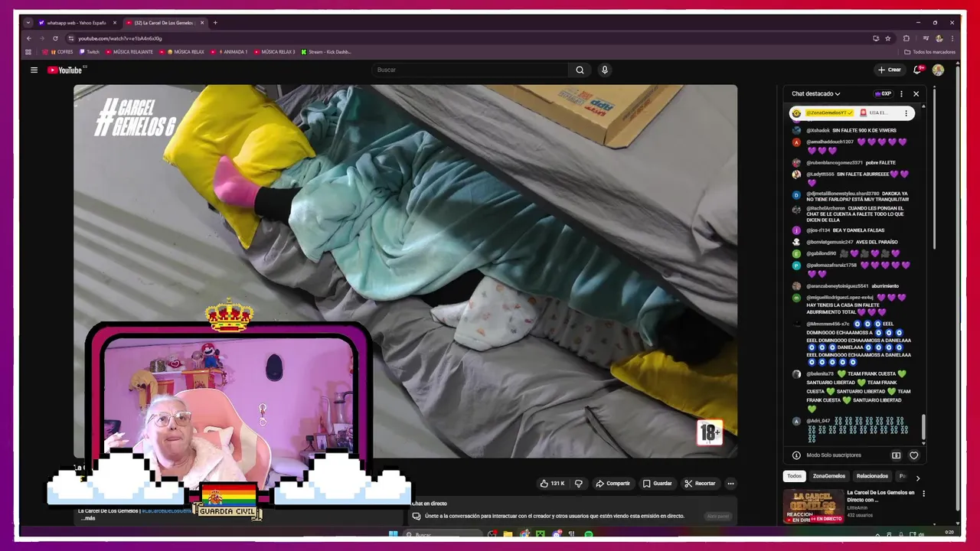Open the Windows Start button
This screenshot has width=980, height=551.
pyautogui.click(x=393, y=534)
